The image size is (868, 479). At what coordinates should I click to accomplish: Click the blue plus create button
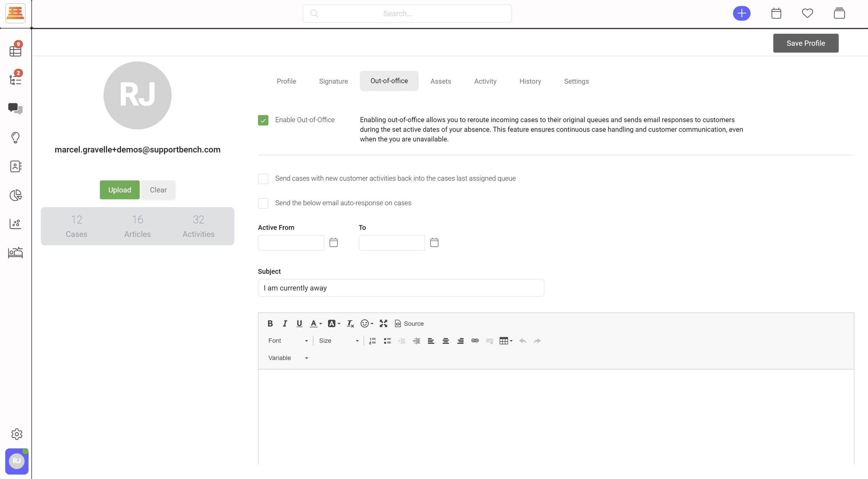[x=741, y=13]
